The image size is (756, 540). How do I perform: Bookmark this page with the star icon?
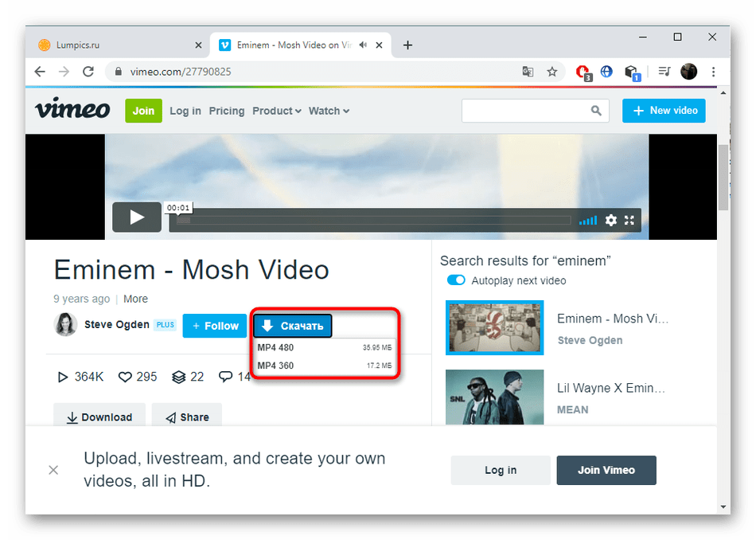(552, 72)
